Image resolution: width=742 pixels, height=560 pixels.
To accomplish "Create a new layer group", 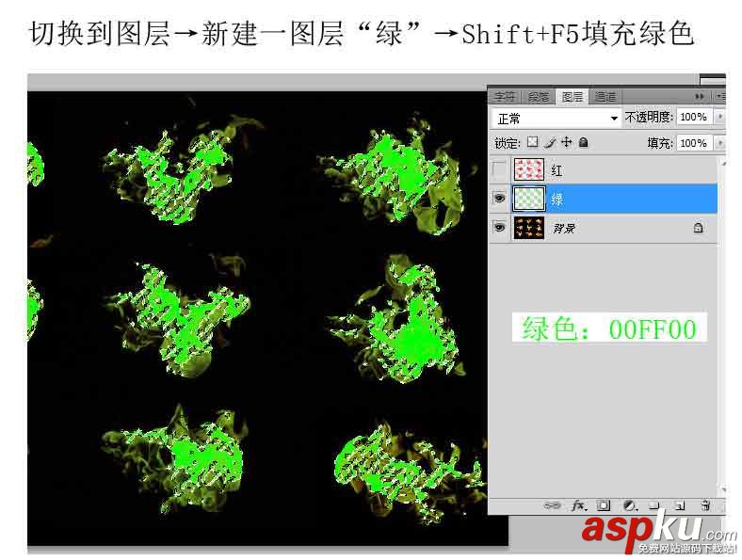I will click(x=654, y=505).
